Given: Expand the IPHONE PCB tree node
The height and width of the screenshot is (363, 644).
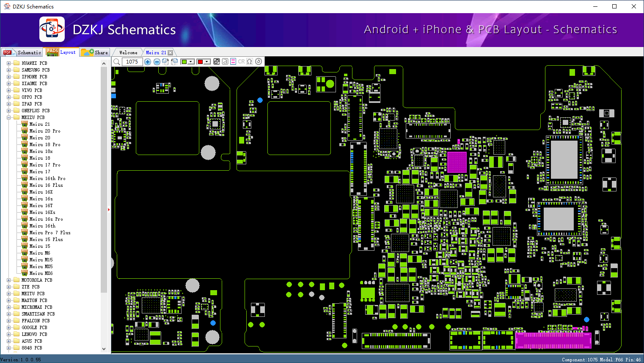Looking at the screenshot, I should [x=8, y=77].
